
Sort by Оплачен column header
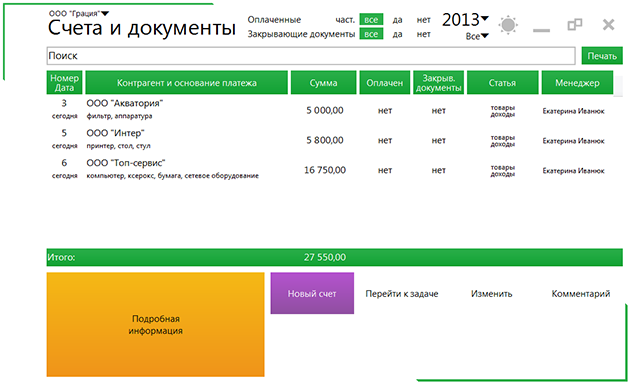point(385,83)
